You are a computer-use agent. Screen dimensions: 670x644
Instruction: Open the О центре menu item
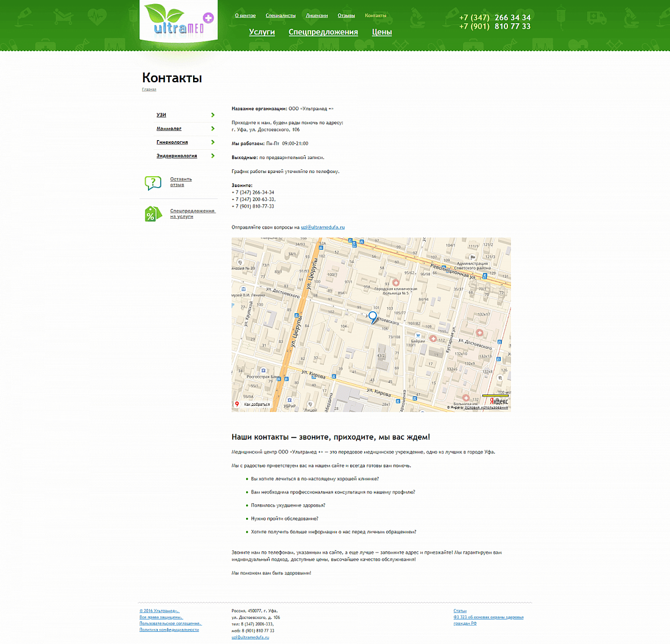[245, 15]
